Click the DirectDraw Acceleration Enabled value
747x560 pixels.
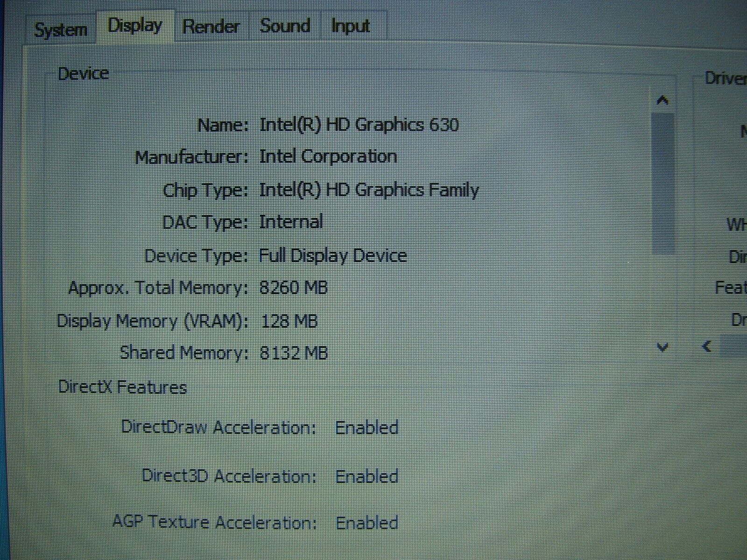367,427
